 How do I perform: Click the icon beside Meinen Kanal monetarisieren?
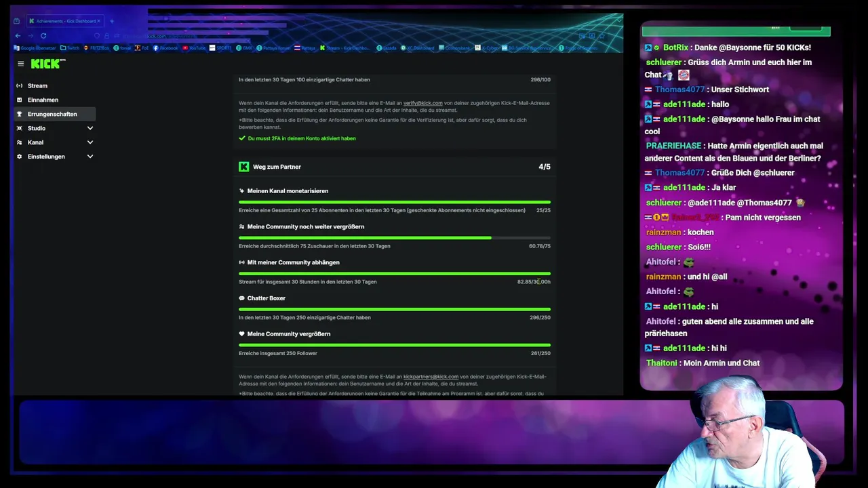242,191
